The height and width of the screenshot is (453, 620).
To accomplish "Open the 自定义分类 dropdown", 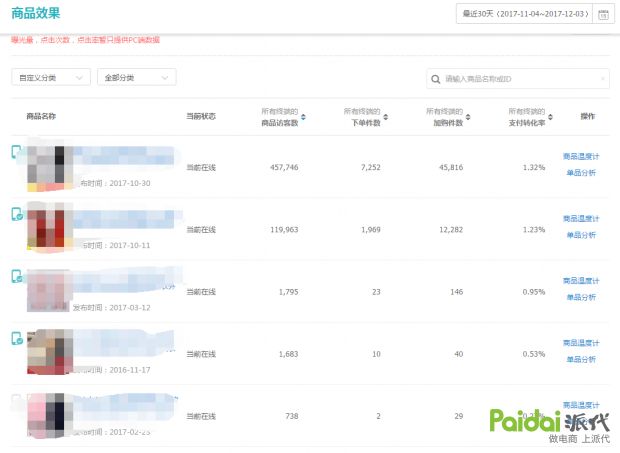I will (x=51, y=77).
